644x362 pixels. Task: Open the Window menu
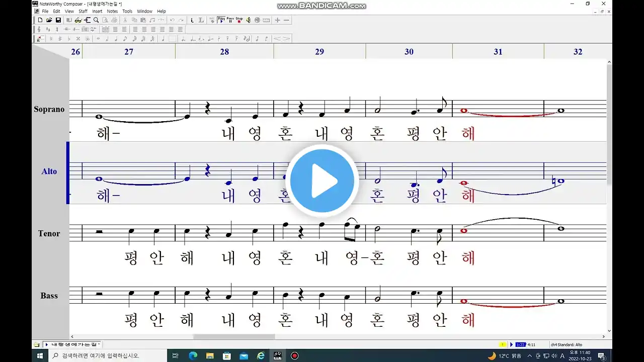click(x=144, y=11)
